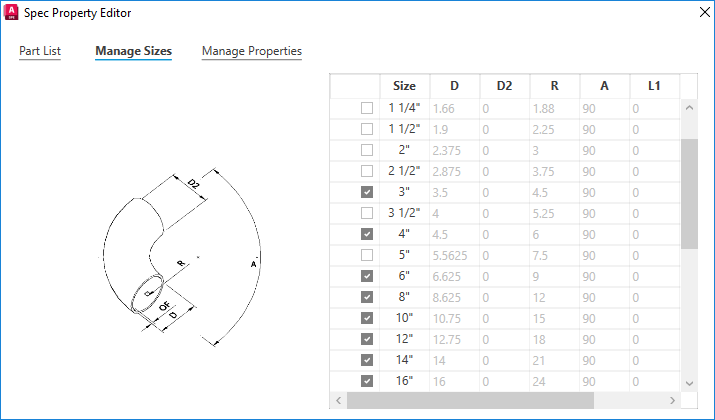Click the D2 column header

click(x=505, y=86)
